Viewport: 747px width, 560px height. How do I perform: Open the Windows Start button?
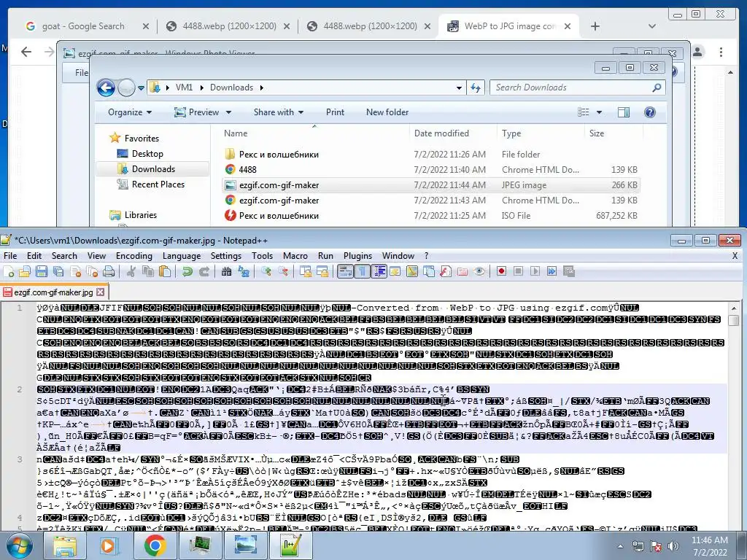point(18,545)
